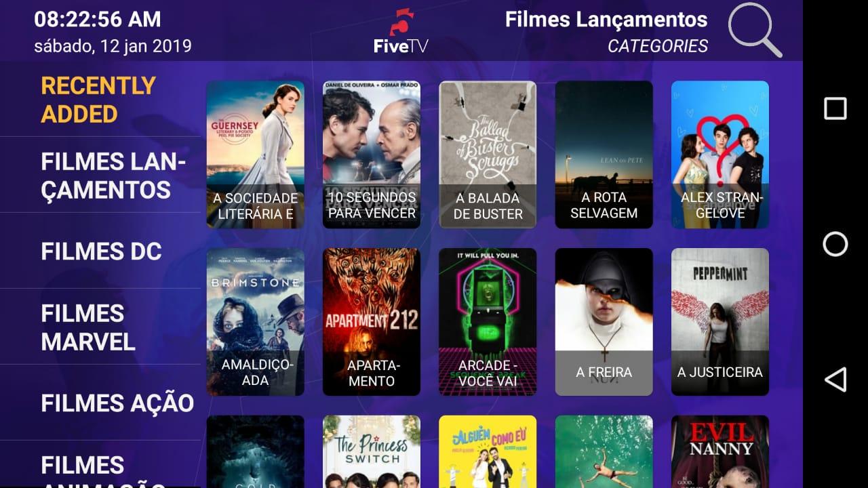Open A Freira nun movie poster
Viewport: 868px width, 488px height.
click(x=604, y=322)
